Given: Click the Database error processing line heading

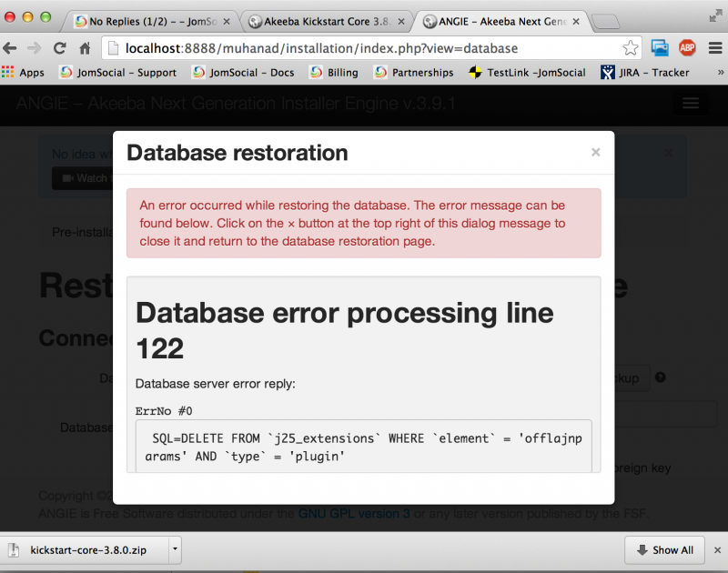Looking at the screenshot, I should (x=344, y=330).
